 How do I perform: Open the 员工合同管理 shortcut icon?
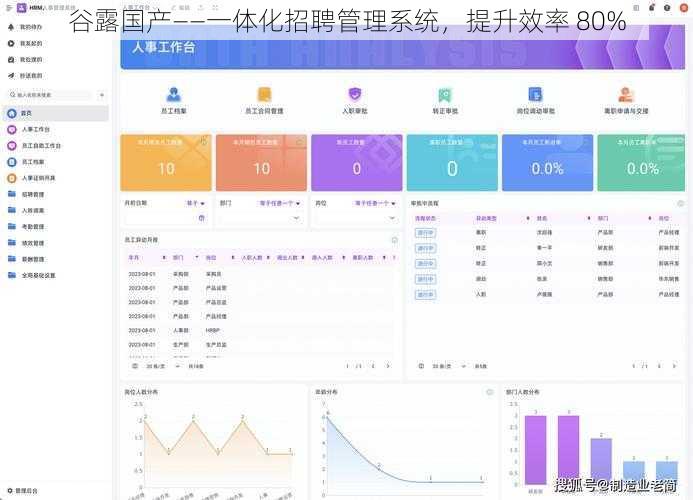click(264, 94)
